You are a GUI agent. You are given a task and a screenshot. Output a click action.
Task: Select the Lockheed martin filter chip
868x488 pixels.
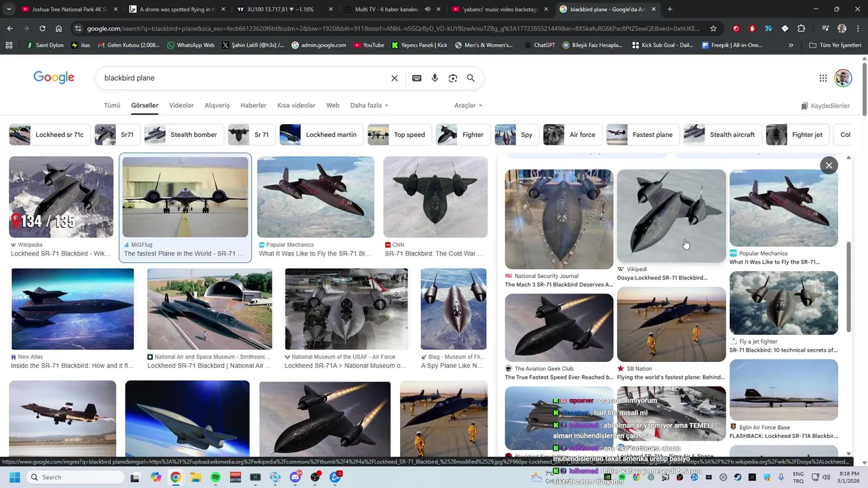[x=321, y=135]
